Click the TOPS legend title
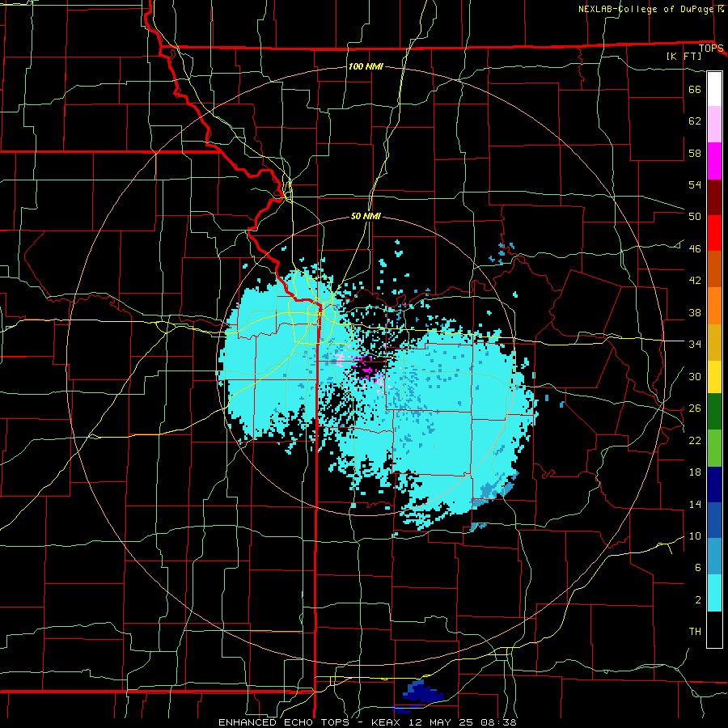Viewport: 728px width, 728px height. point(711,48)
